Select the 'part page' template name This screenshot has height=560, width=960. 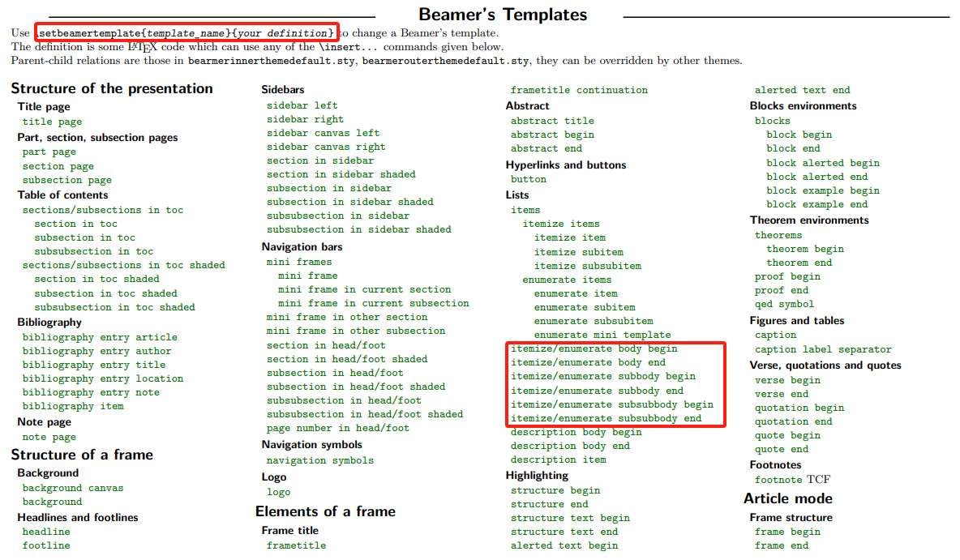click(49, 152)
